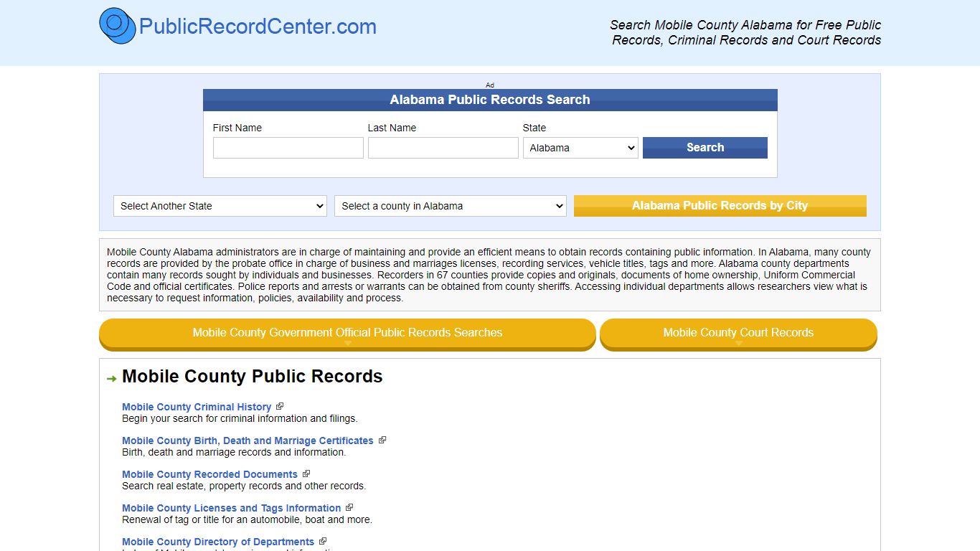Click the 'Search Mobile County Alabama for Free Public Records' tagline
This screenshot has width=980, height=551.
[746, 32]
